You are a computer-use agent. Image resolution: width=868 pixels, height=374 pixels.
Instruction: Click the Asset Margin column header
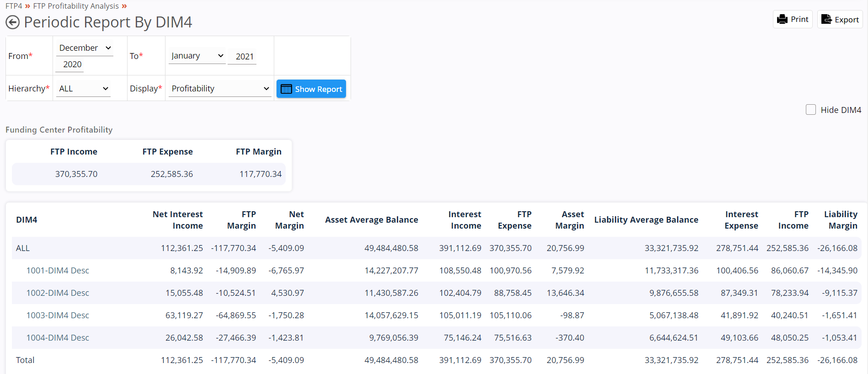point(570,220)
